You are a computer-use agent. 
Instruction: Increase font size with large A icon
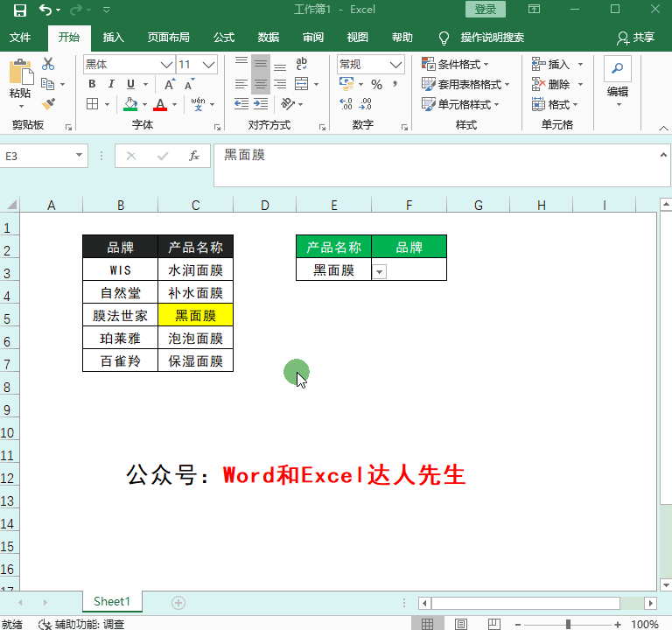click(x=170, y=84)
